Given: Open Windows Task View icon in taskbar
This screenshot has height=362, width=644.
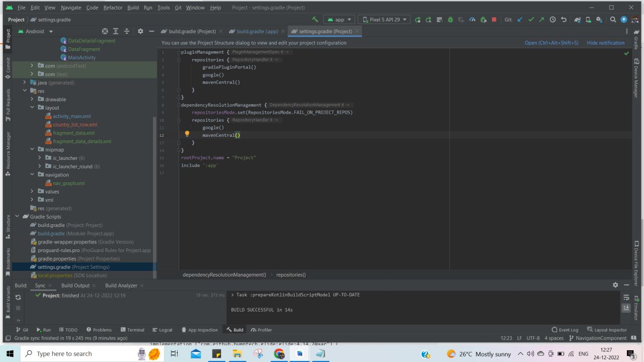Looking at the screenshot, I should pyautogui.click(x=174, y=353).
